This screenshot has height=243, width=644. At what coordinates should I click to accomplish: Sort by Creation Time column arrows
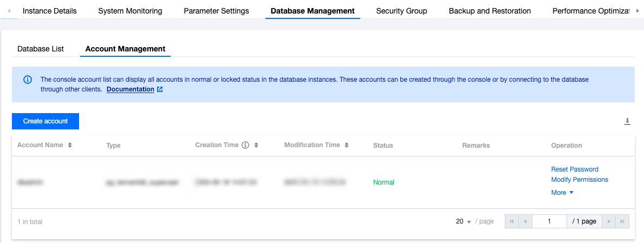(x=256, y=146)
